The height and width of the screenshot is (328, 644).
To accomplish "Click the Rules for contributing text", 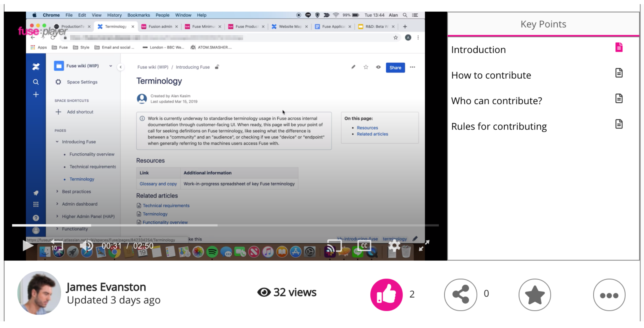I will (x=499, y=126).
